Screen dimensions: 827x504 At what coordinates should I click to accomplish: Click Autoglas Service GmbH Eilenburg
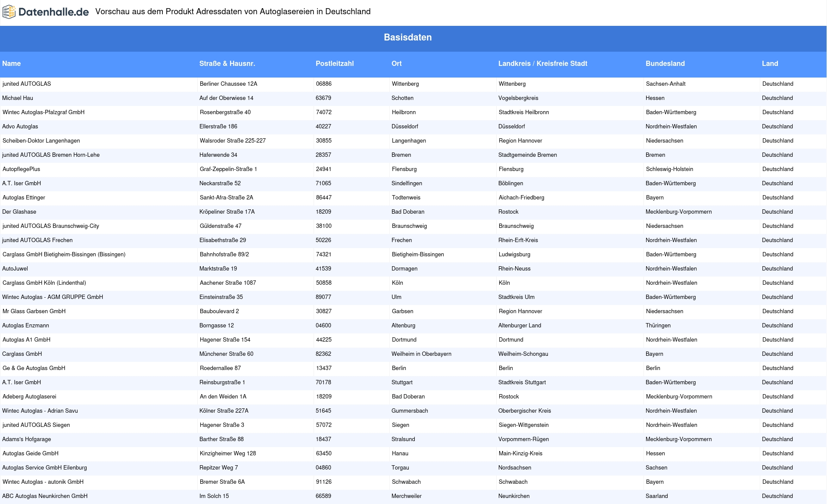(45, 468)
